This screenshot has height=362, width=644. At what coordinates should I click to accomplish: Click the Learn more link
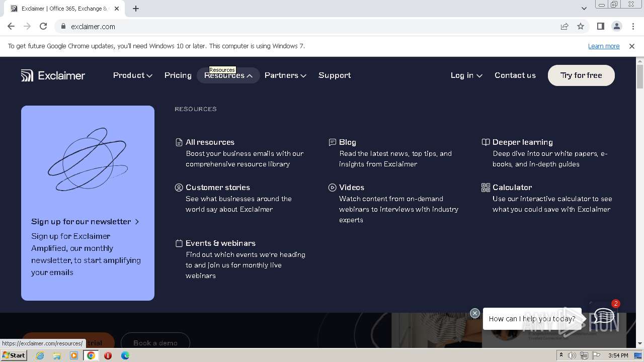(604, 46)
